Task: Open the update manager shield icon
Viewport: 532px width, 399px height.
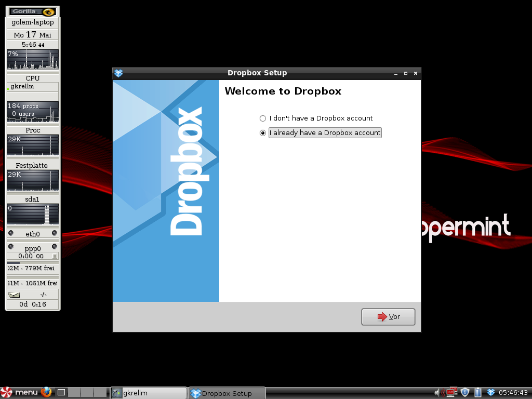Action: click(464, 392)
